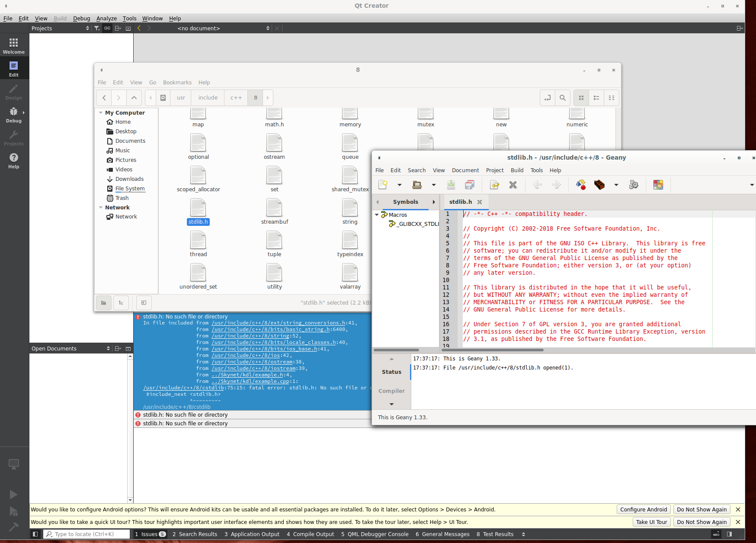Viewport: 756px width, 543px height.
Task: Click the filter tree icon in Projects pane
Action: [x=97, y=28]
